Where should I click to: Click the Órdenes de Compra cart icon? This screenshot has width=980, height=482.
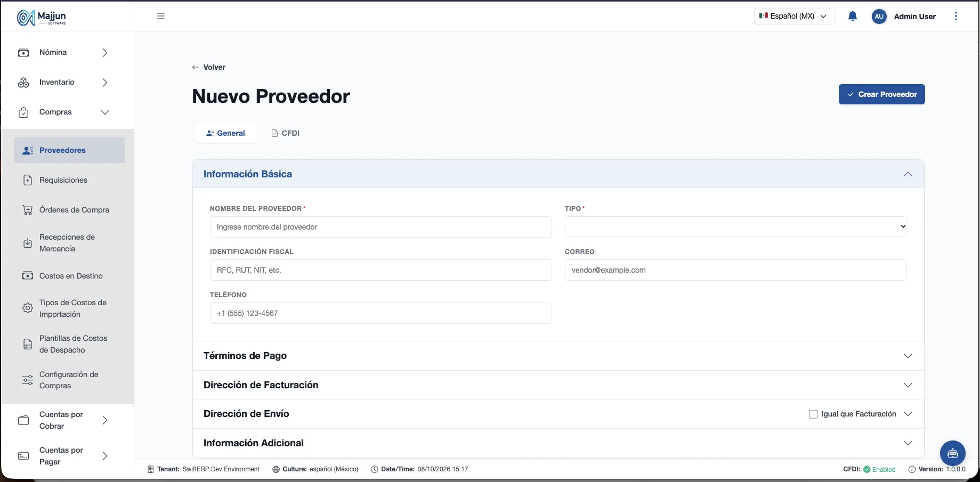[28, 210]
